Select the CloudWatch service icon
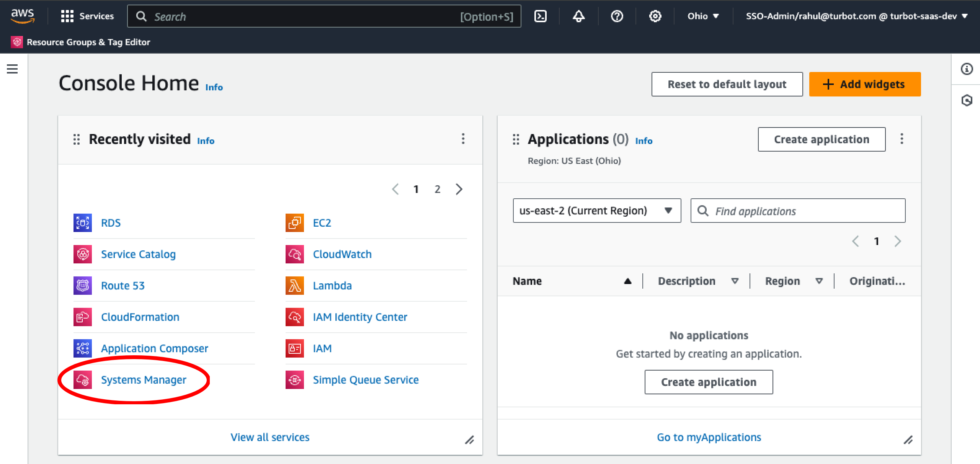Screen dimensions: 980x464 point(294,254)
